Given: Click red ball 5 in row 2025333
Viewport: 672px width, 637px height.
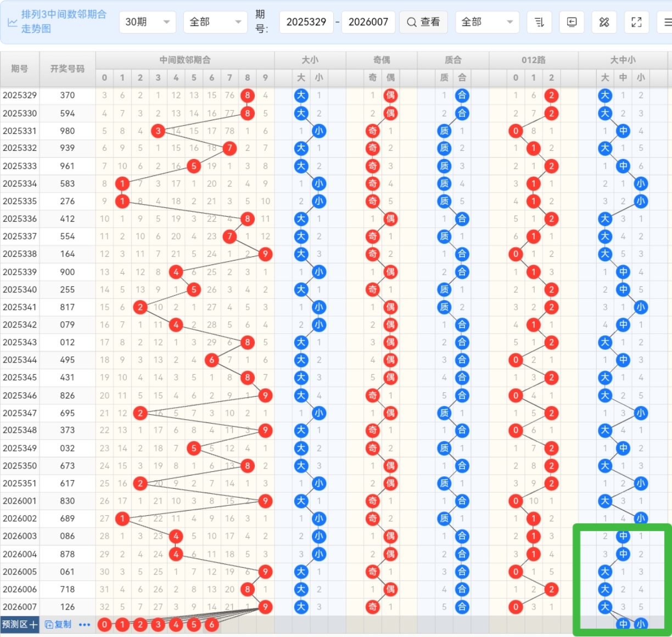Looking at the screenshot, I should tap(194, 166).
